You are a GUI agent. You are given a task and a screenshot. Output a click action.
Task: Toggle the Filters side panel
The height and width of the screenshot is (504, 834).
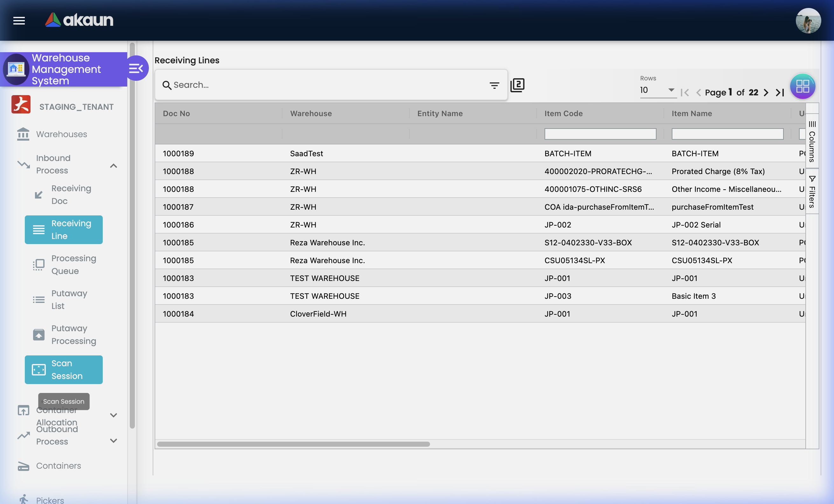(x=812, y=192)
